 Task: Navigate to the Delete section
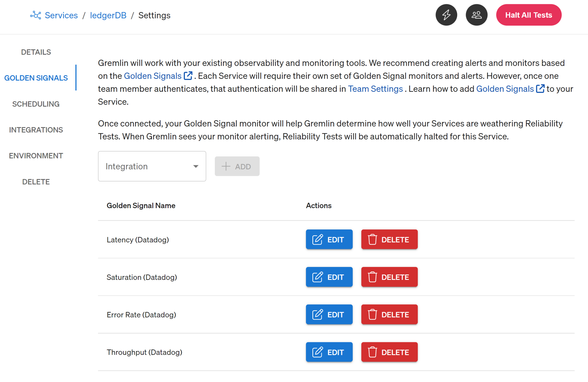coord(36,181)
